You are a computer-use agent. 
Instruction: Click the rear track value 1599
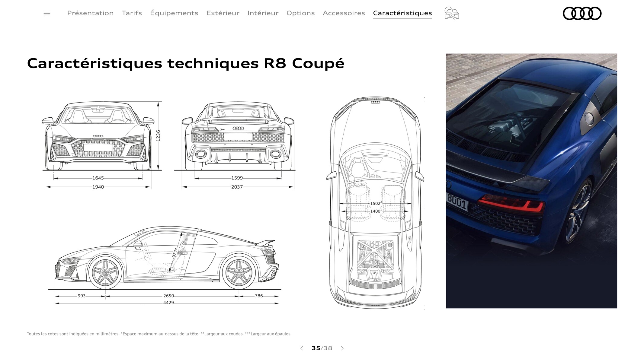[237, 178]
